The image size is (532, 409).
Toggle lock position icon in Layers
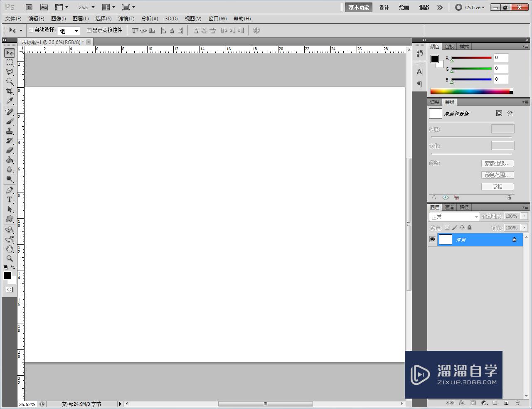click(x=462, y=227)
